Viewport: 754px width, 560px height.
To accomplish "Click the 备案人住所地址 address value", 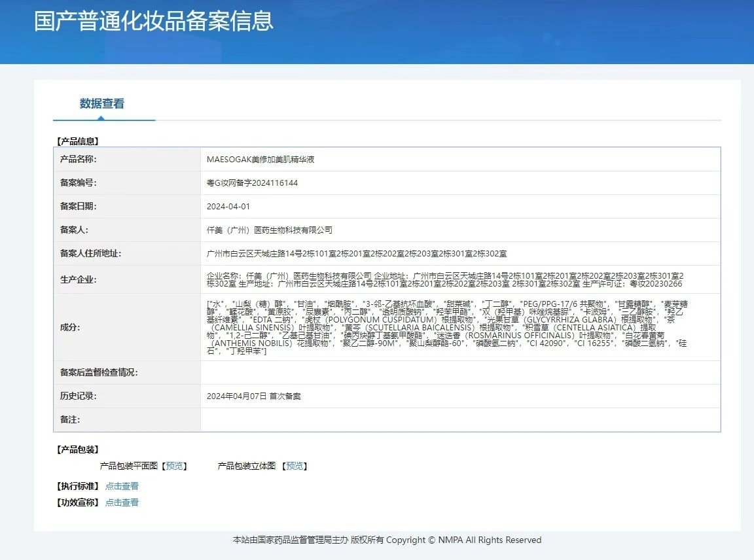I will (x=356, y=253).
